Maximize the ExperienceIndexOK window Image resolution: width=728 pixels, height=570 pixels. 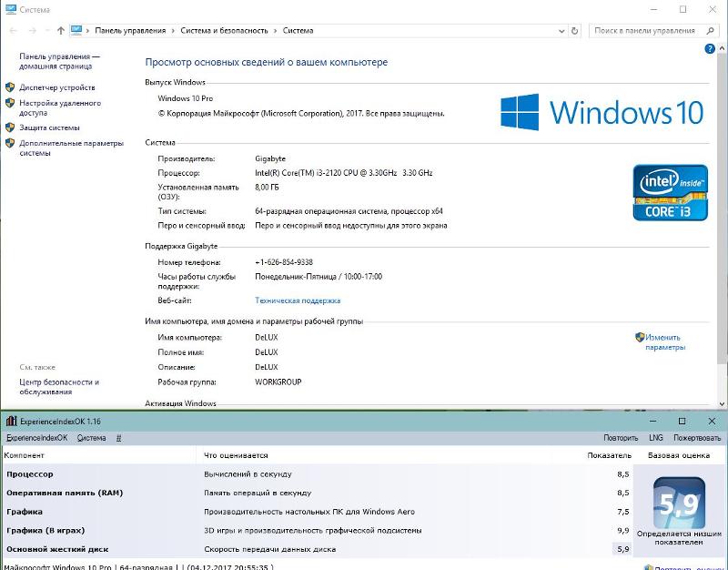click(x=682, y=421)
